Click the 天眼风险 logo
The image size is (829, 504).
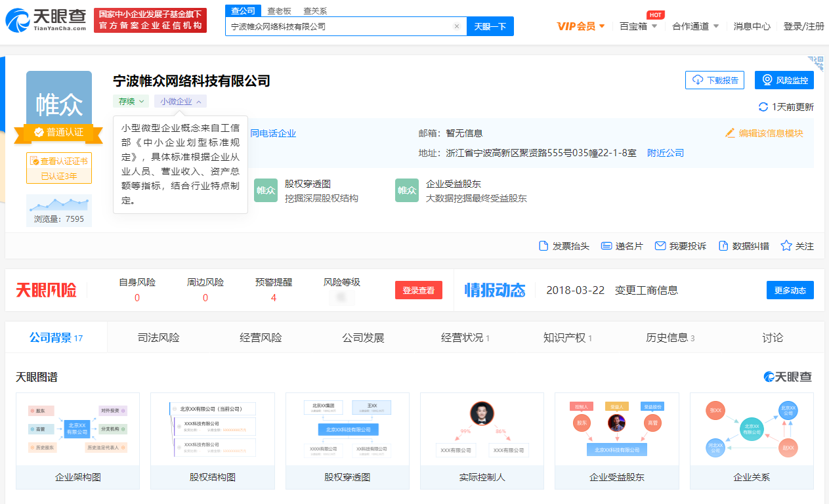tap(46, 289)
